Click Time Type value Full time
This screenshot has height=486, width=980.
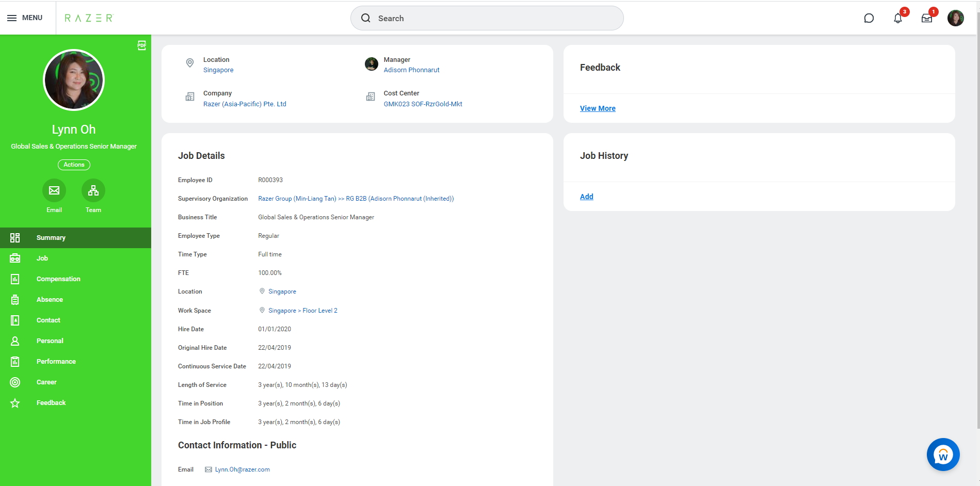(x=270, y=254)
